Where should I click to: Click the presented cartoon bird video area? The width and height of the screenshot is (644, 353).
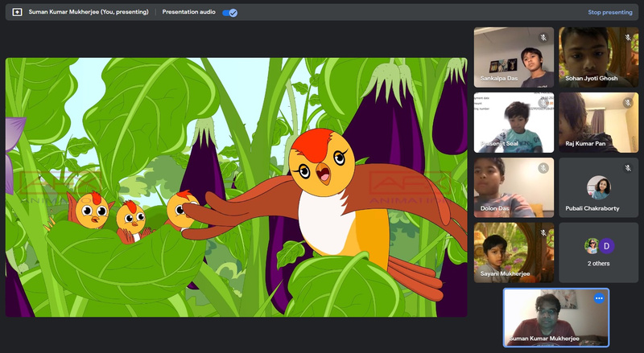(236, 187)
